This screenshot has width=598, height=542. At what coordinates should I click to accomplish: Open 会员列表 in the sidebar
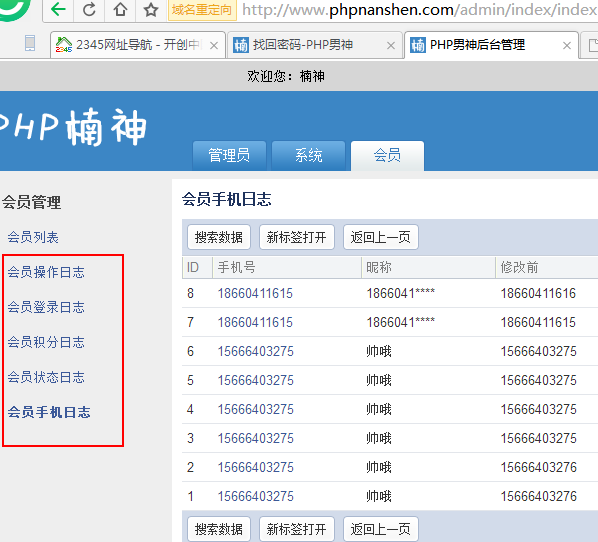[33, 237]
